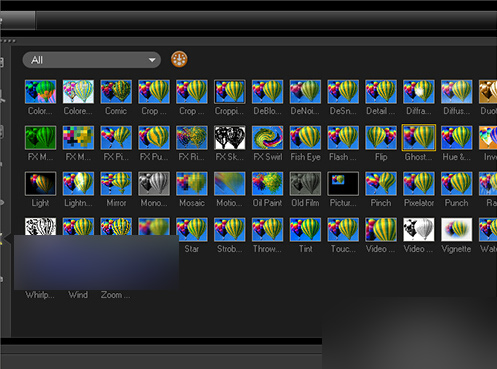Select the pixelated blocks FX M... filter
Image resolution: width=497 pixels, height=369 pixels.
(78, 138)
